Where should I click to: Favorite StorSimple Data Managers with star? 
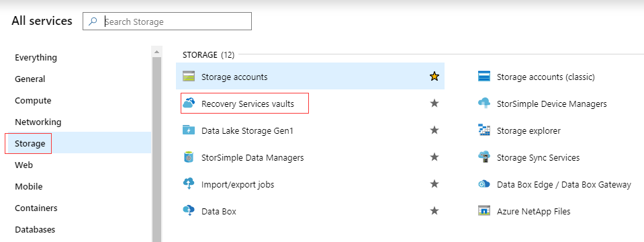434,157
